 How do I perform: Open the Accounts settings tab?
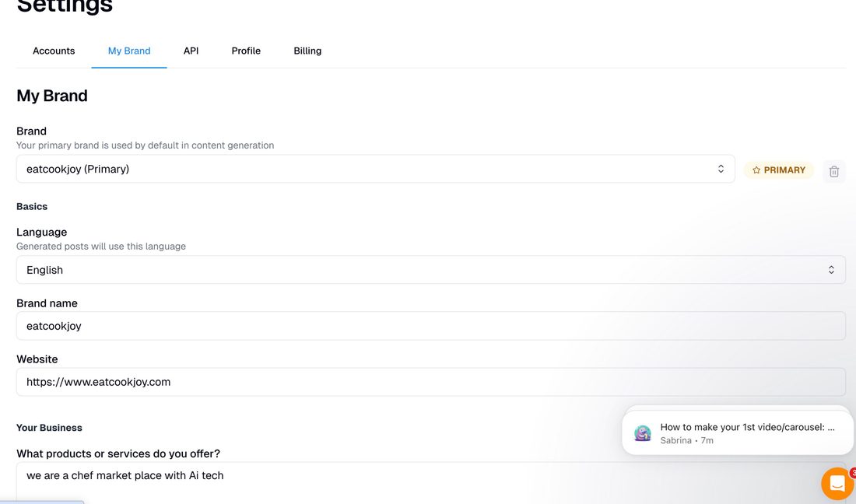[x=54, y=51]
